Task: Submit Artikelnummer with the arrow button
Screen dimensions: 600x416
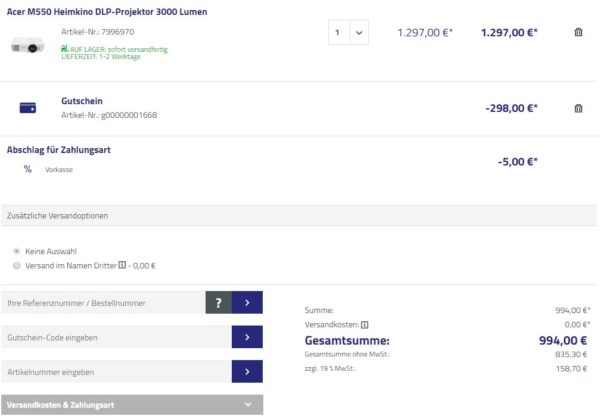Action: 247,371
